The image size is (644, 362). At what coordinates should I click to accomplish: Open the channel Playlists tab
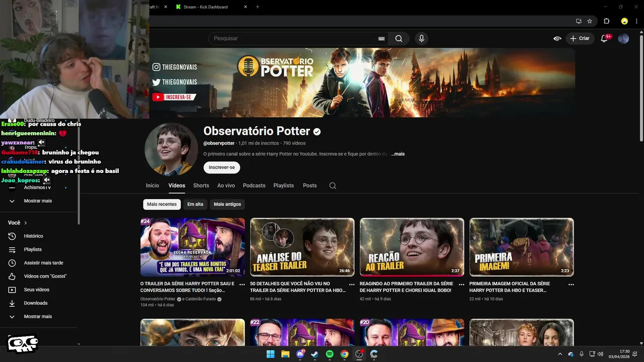(284, 186)
